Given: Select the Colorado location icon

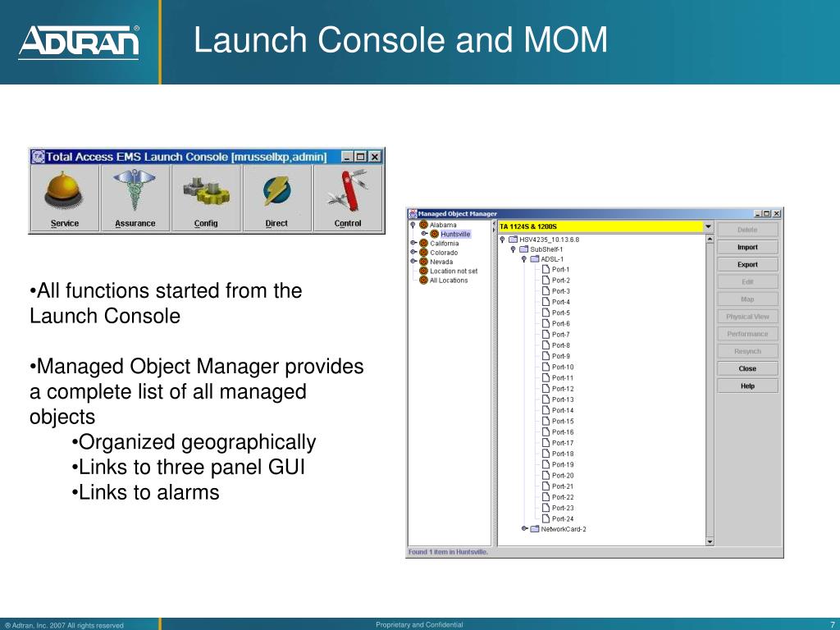Looking at the screenshot, I should (424, 253).
